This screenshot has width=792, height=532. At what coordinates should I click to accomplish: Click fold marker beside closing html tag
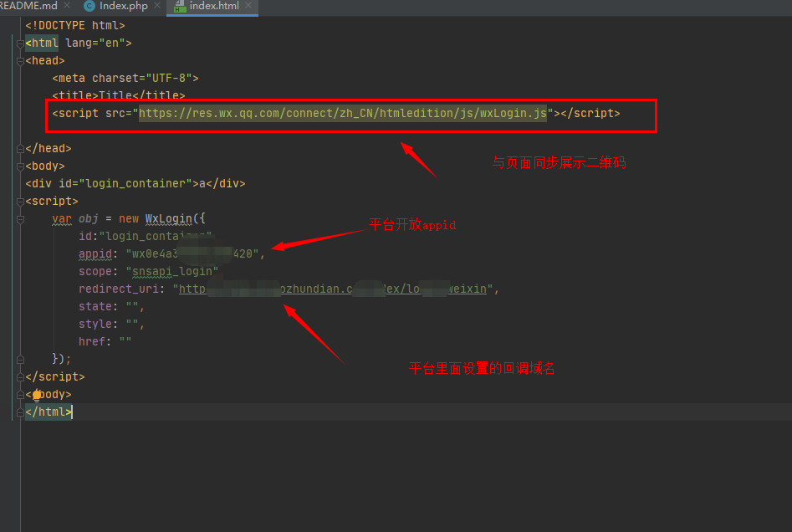(20, 412)
